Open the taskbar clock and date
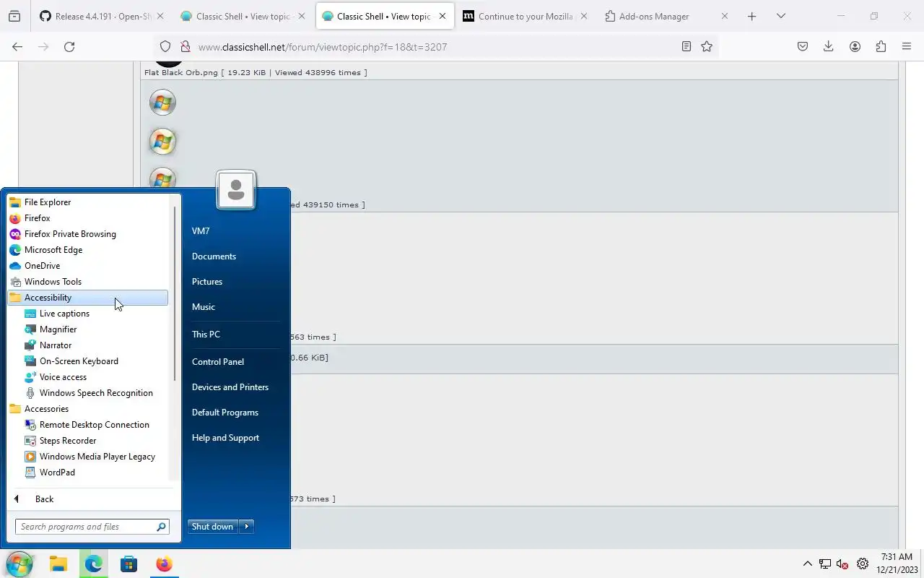Viewport: 924px width, 578px height. point(896,564)
